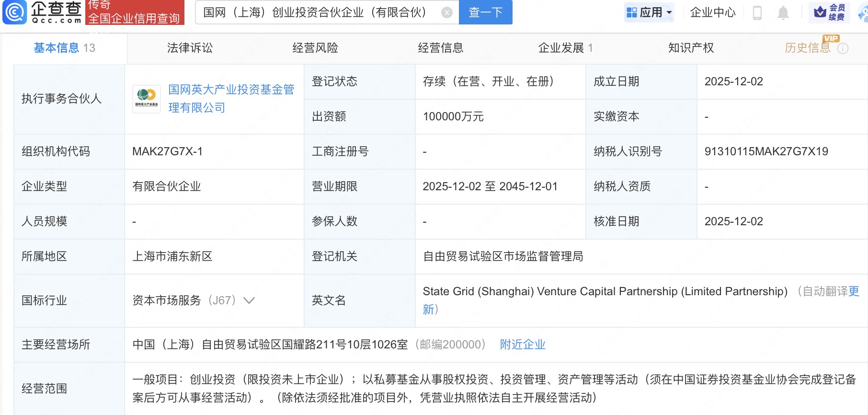Screen dimensions: 868x415
Task: Clear the search box text
Action: (x=446, y=13)
